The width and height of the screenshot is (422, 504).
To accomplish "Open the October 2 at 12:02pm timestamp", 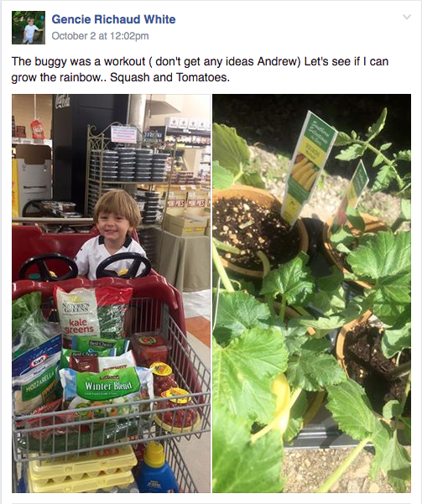I will pos(100,36).
